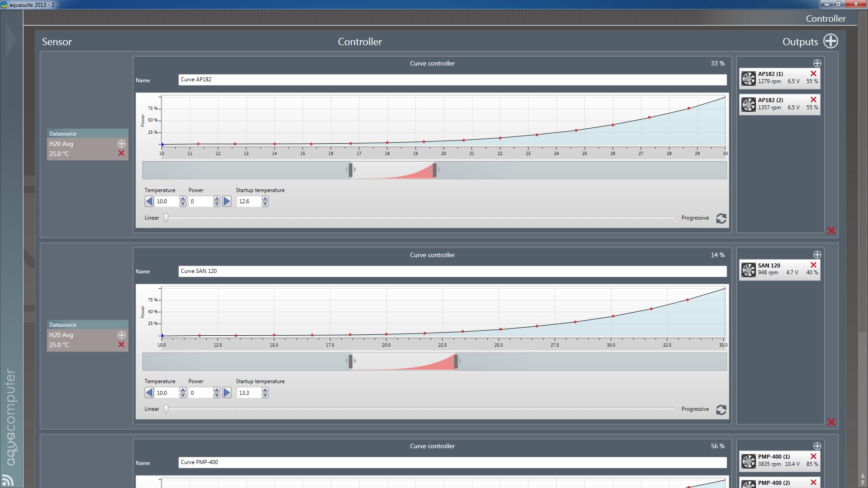Add an output to the Curve SAN 120 controller
This screenshot has width=868, height=488.
pos(817,255)
